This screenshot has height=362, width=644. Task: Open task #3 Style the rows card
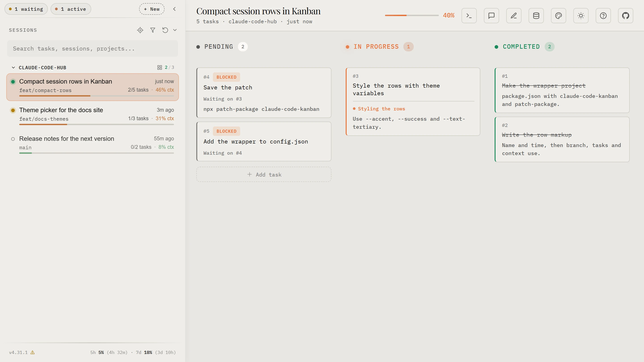click(x=413, y=102)
